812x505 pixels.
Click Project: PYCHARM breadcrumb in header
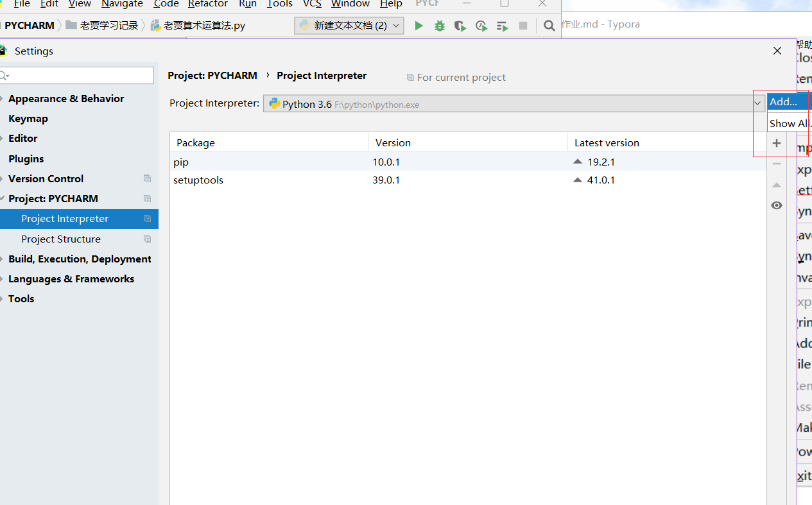coord(212,75)
